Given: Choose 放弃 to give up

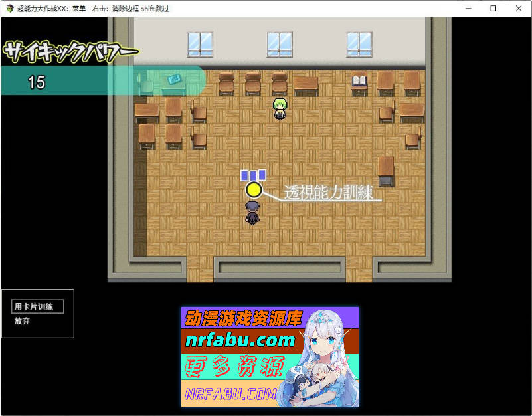Looking at the screenshot, I should (23, 322).
